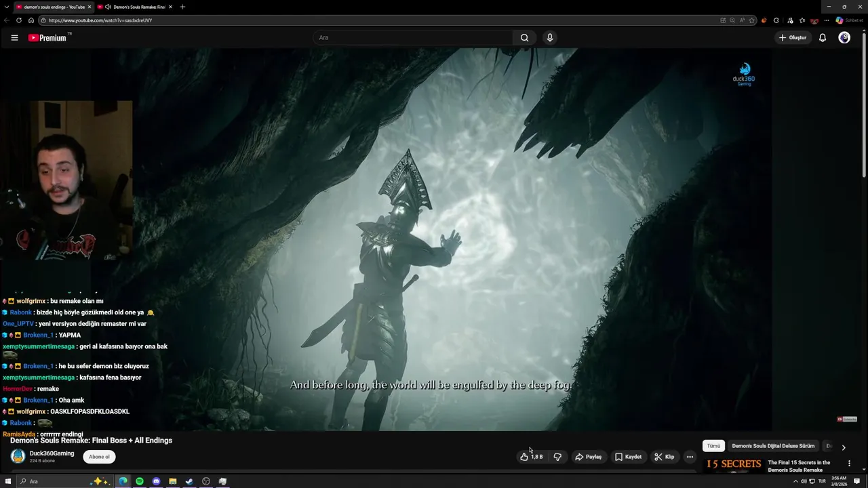Open apps icon in the address bar
Screen dimensions: 868x488
(x=723, y=20)
